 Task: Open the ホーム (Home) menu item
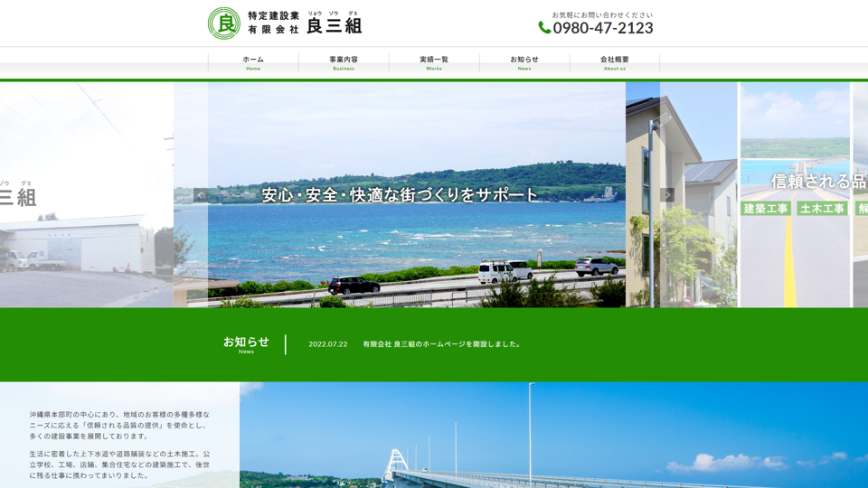click(x=253, y=62)
